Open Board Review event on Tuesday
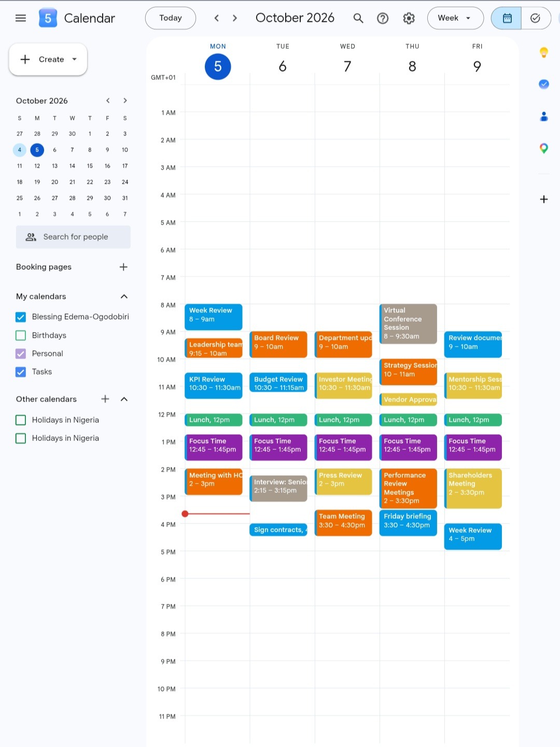This screenshot has height=747, width=560. click(278, 344)
